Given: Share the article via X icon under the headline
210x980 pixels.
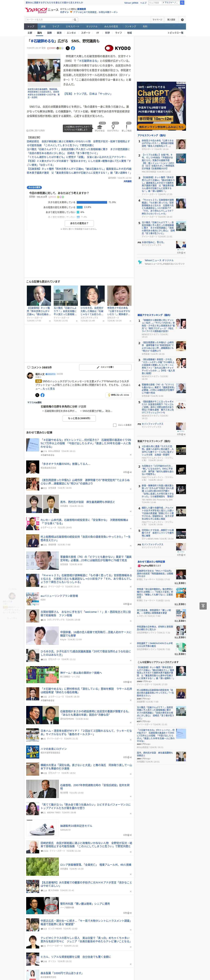Looking at the screenshot, I should 68,48.
